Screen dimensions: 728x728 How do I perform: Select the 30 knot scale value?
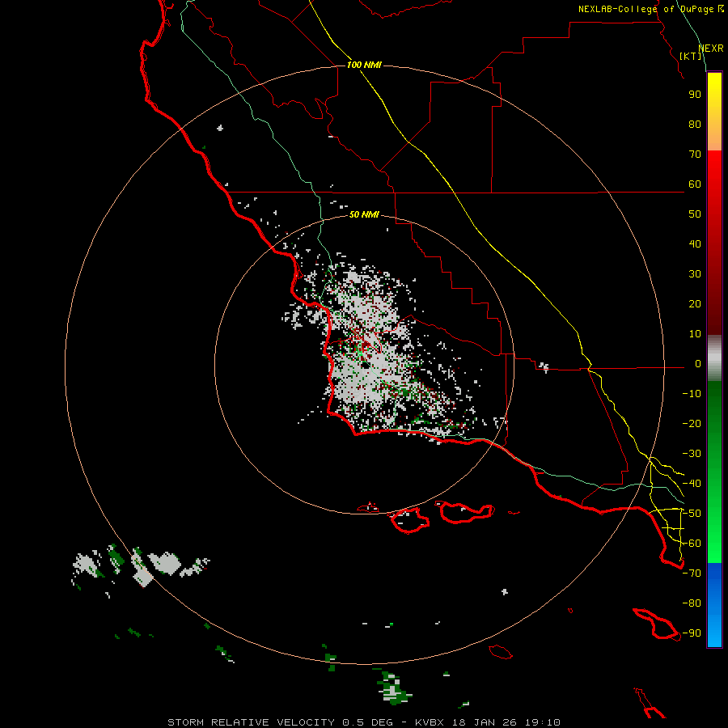695,274
